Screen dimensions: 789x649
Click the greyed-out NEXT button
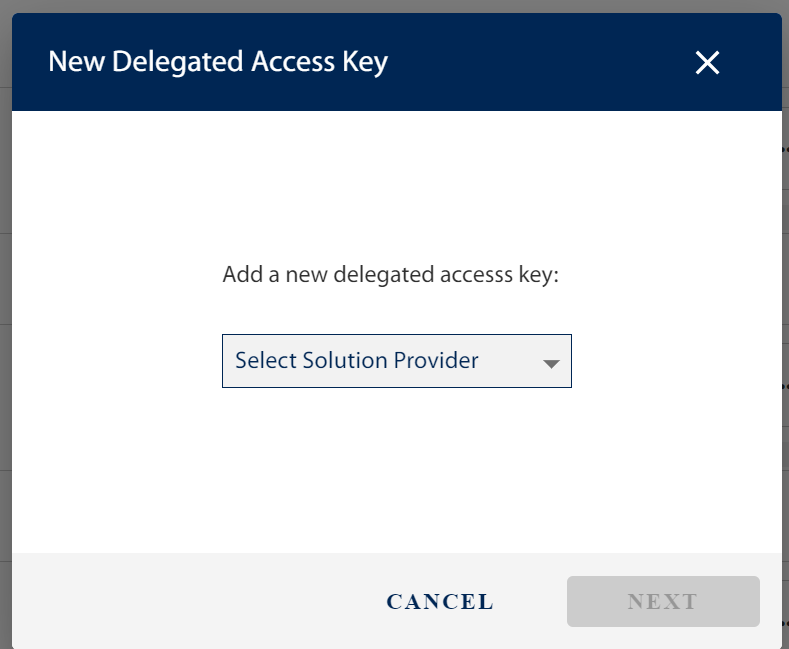point(662,601)
